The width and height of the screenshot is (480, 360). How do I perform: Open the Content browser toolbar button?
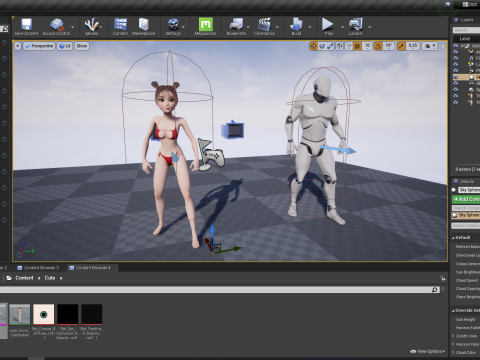pos(120,27)
